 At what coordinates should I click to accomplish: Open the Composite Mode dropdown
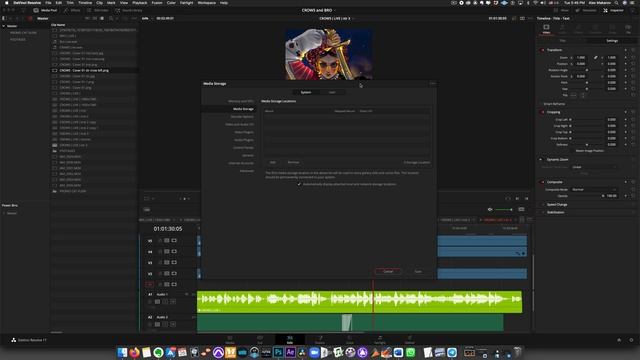point(594,189)
